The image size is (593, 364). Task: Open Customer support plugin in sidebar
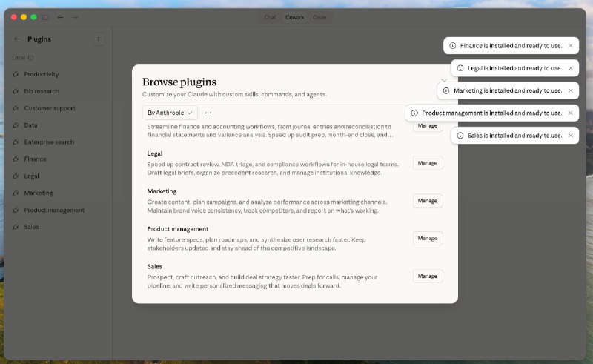[x=49, y=108]
